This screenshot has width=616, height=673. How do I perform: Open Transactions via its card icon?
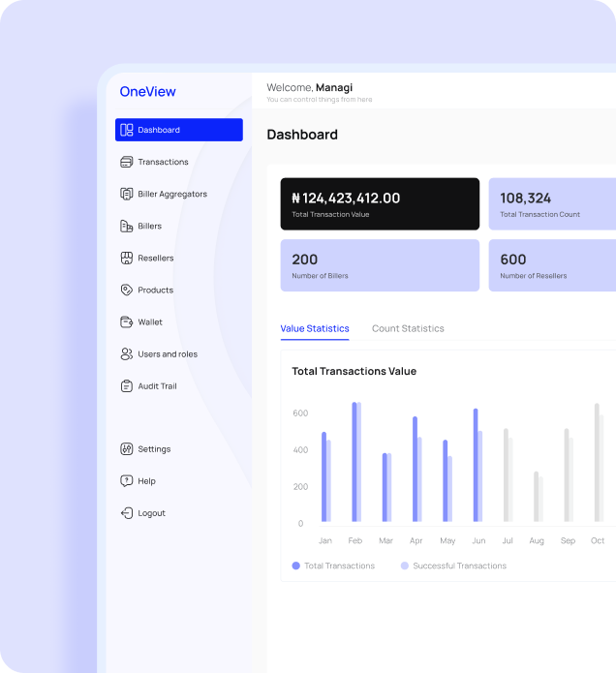click(126, 162)
